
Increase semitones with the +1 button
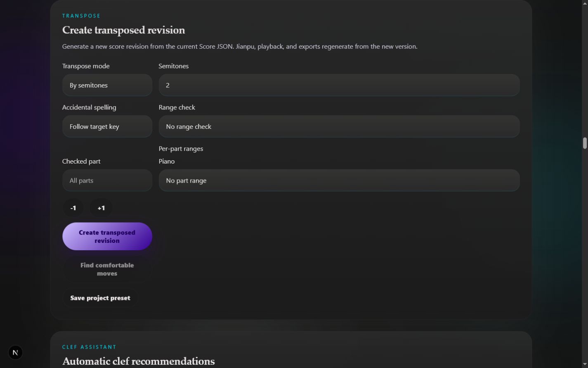pos(101,208)
